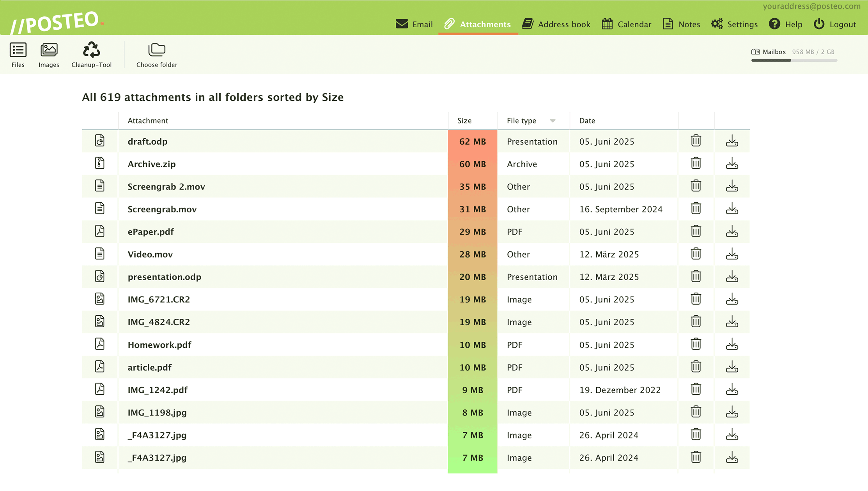Screen dimensions: 868x491
Task: Click the Mailbox storage usage bar
Action: pyautogui.click(x=794, y=60)
